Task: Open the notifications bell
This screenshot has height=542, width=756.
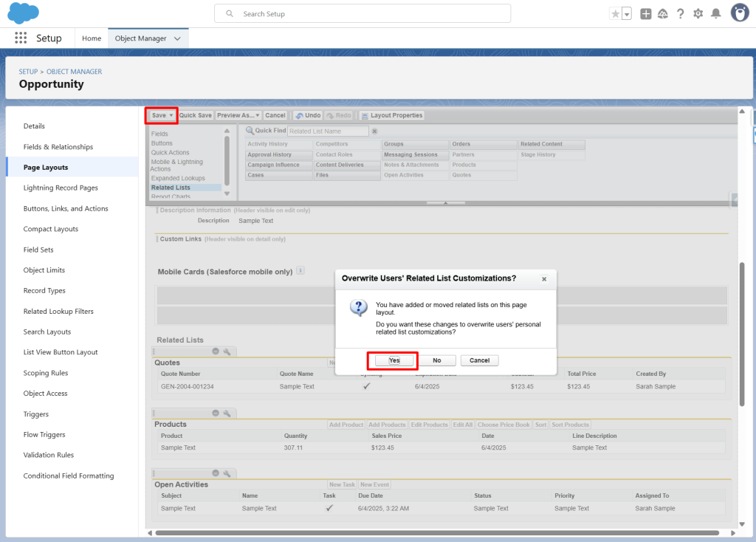Action: tap(715, 14)
